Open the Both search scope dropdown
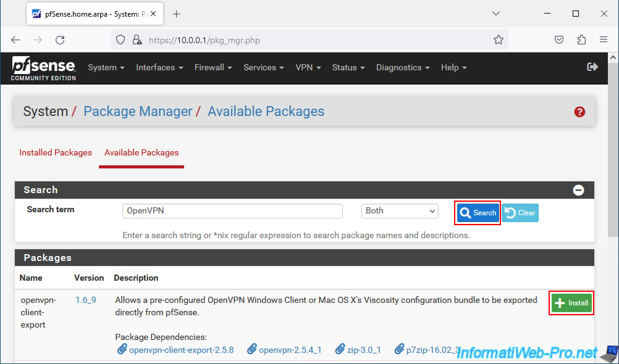Screen dimensions: 619x364 click(400, 211)
